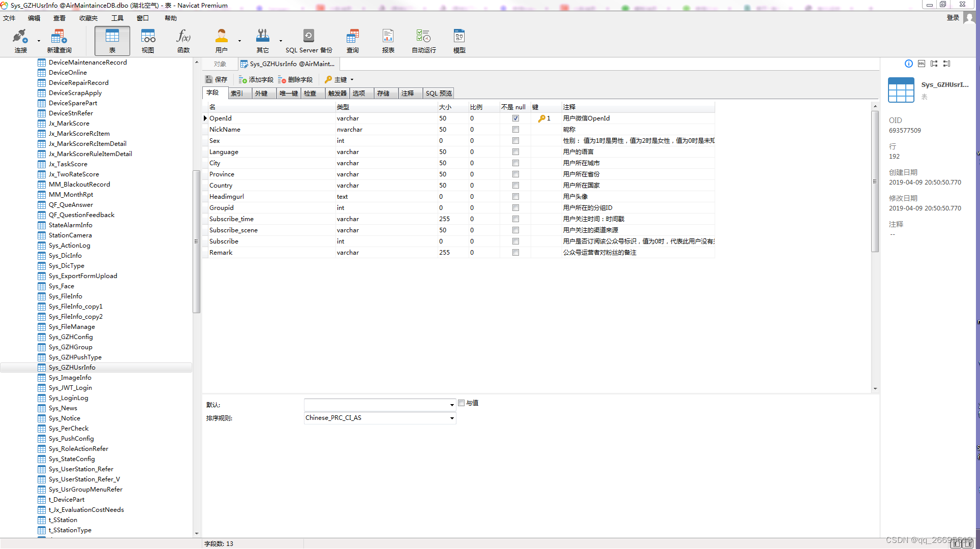Switch to the SQL 预览 tab
The height and width of the screenshot is (549, 980).
(439, 94)
